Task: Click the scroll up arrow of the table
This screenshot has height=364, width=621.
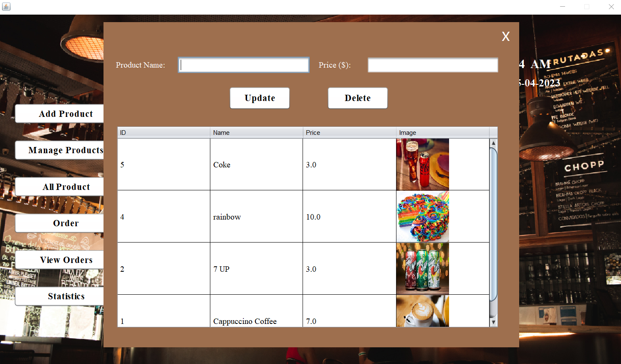Action: [493, 143]
